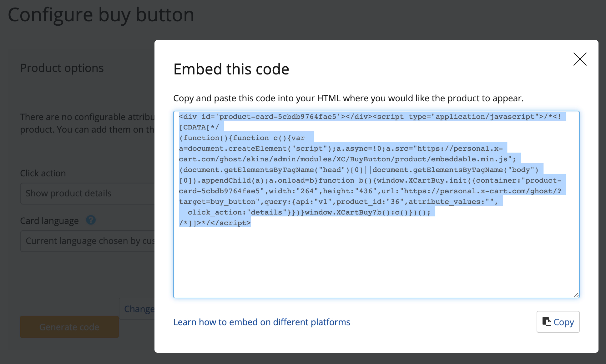Screen dimensions: 606x364
Task: Click the Configure buy button page title
Action: 101,15
